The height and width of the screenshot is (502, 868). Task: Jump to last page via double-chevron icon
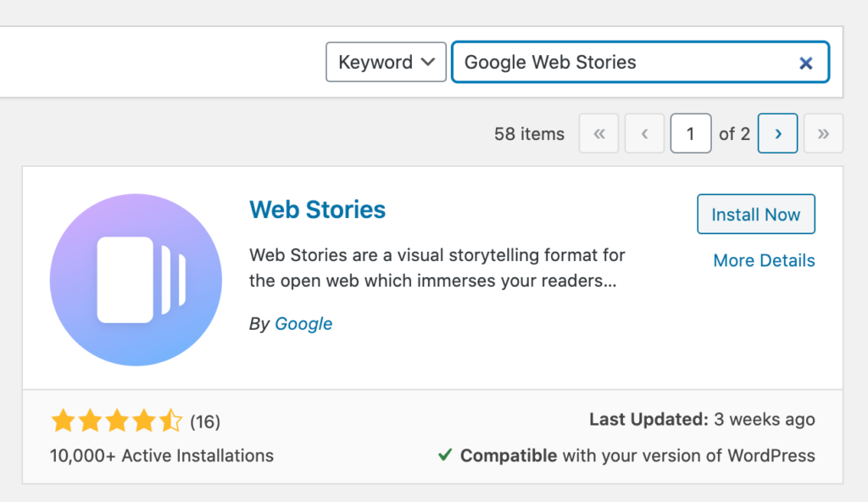point(822,133)
